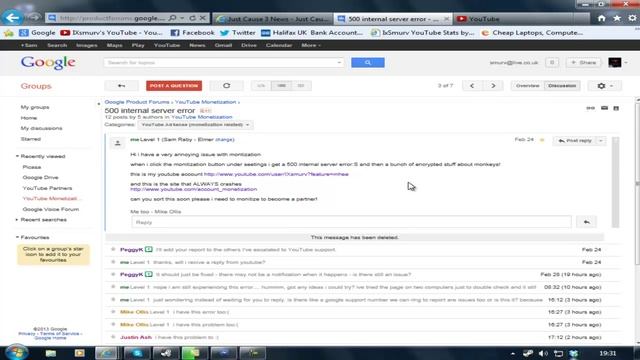The image size is (640, 360).
Task: Open the Halifax UK Bank Account bookmark
Action: 312,33
